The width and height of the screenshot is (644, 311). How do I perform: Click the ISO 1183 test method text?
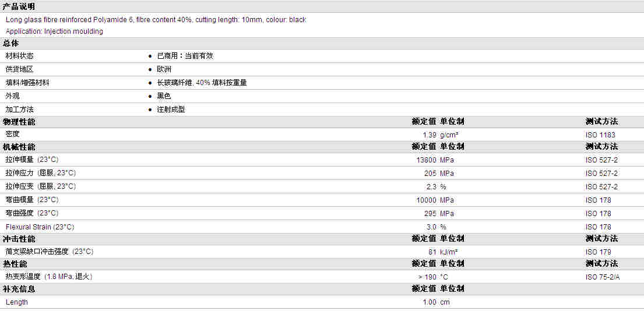[x=600, y=135]
